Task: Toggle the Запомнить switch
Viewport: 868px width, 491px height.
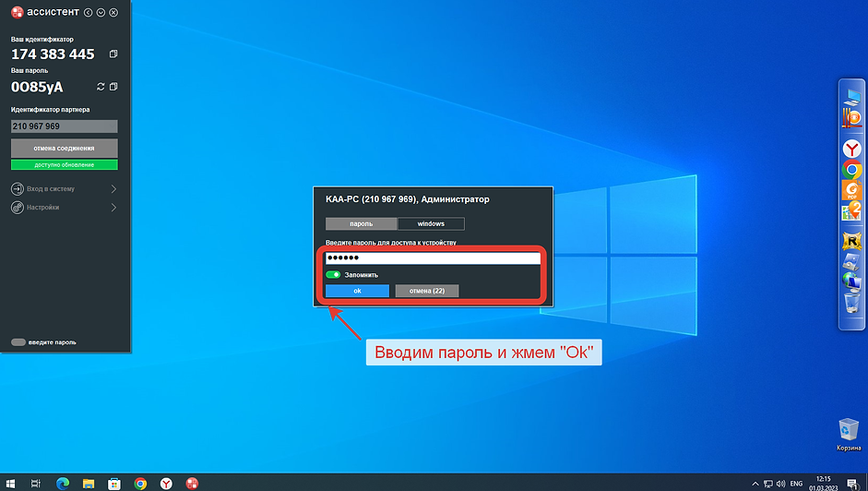Action: coord(333,275)
